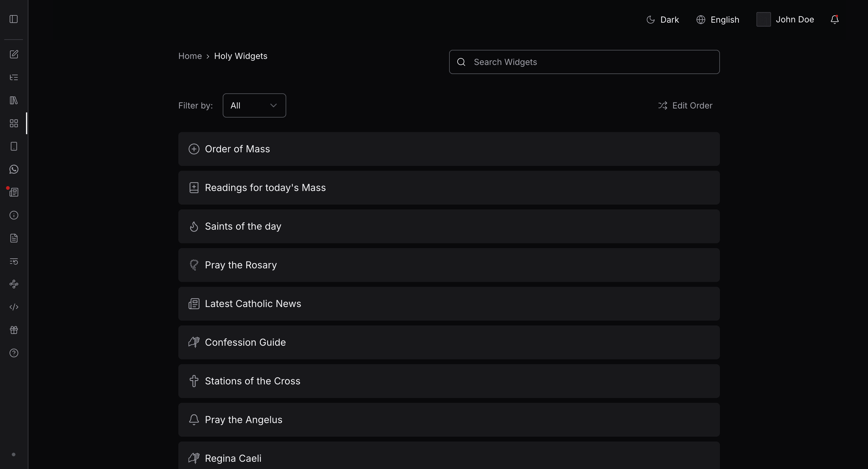868x469 pixels.
Task: Click the gift icon in sidebar
Action: [14, 330]
